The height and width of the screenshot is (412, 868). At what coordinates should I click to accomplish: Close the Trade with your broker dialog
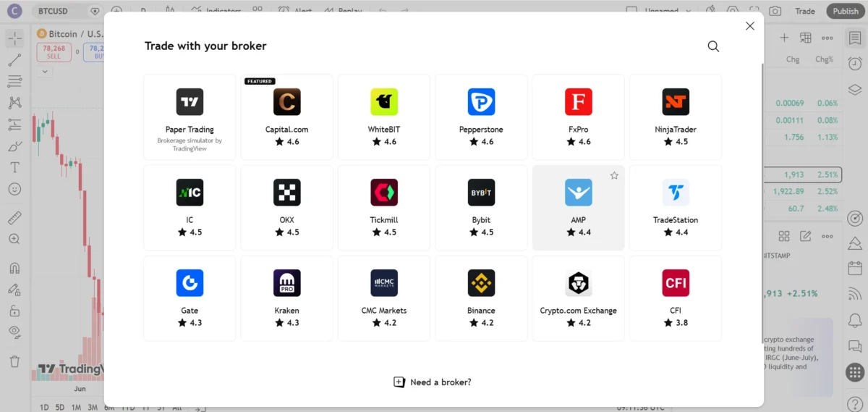(749, 26)
